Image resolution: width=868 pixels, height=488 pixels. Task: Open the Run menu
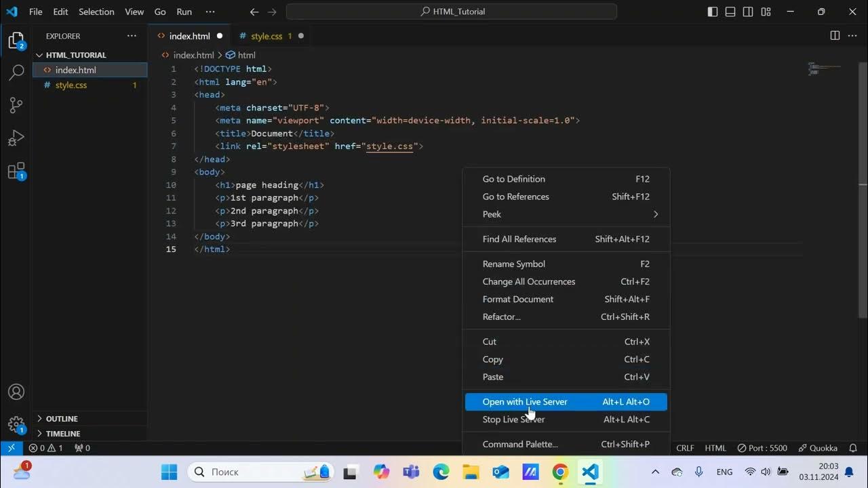pos(184,12)
